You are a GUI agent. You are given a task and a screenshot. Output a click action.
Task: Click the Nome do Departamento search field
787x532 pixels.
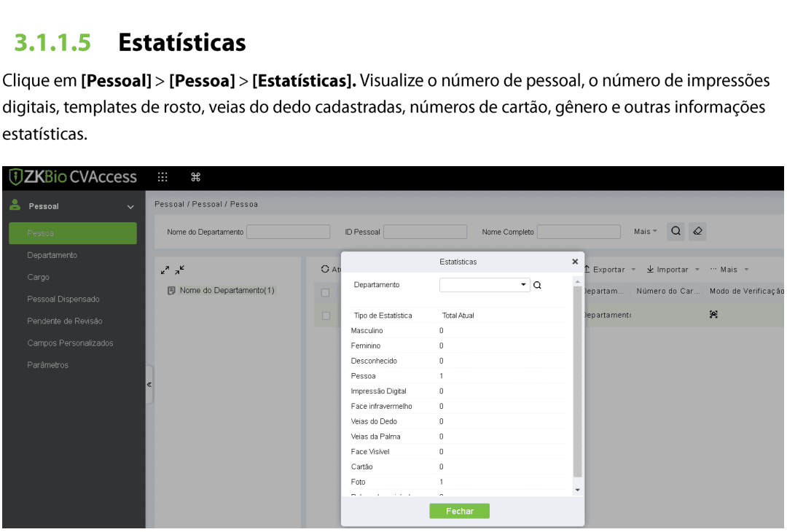point(288,232)
